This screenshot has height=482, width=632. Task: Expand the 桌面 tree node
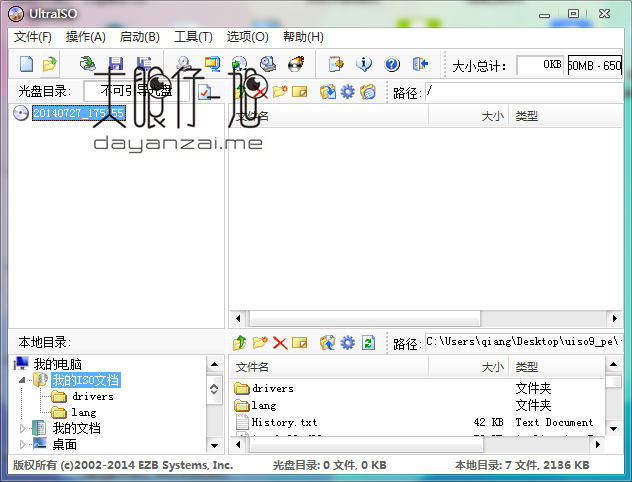click(23, 445)
